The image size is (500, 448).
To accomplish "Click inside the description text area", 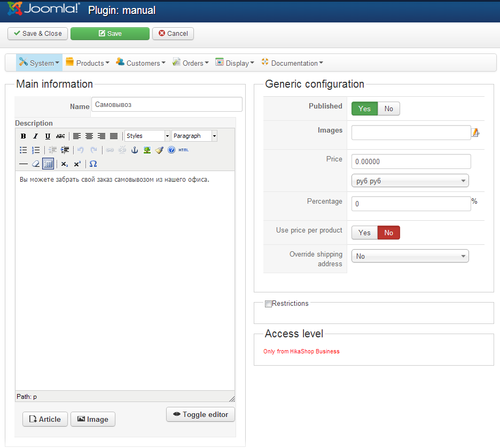I will [x=125, y=281].
